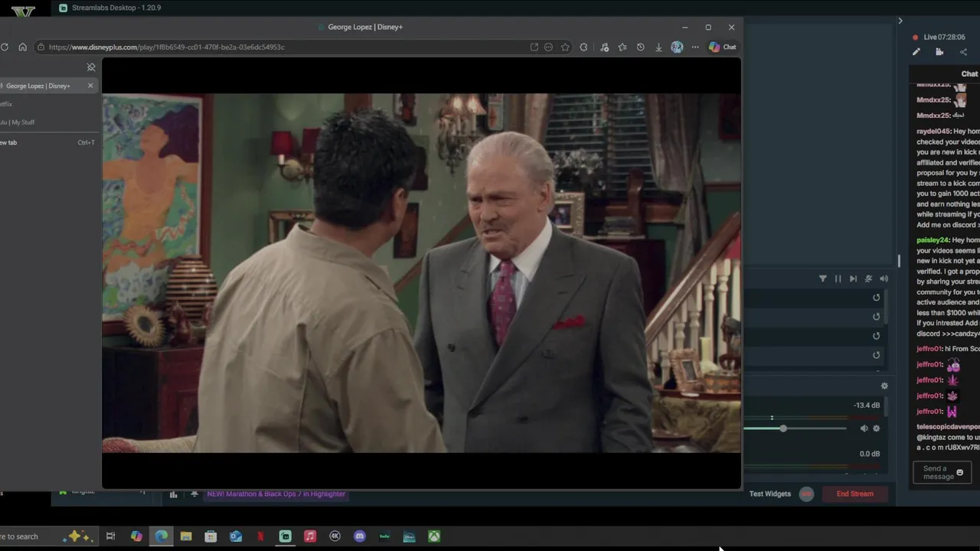Open Discord from the taskbar
This screenshot has width=980, height=551.
point(360,536)
